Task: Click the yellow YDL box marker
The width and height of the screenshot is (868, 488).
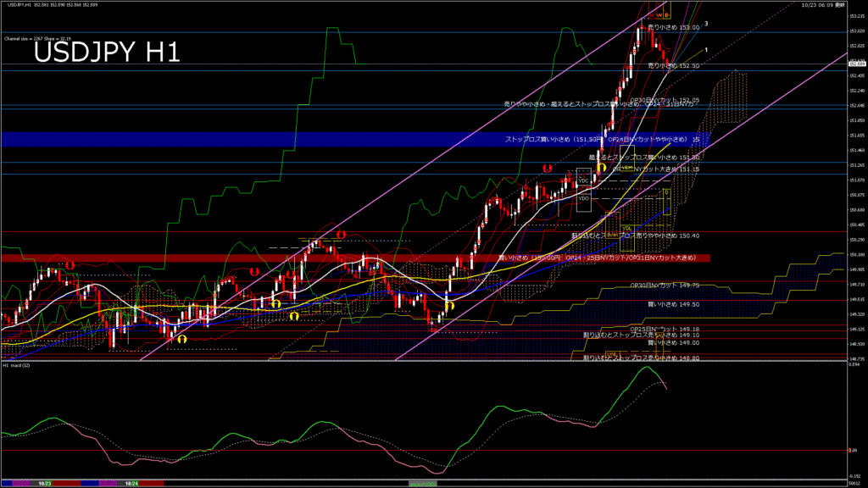Action: tap(628, 229)
